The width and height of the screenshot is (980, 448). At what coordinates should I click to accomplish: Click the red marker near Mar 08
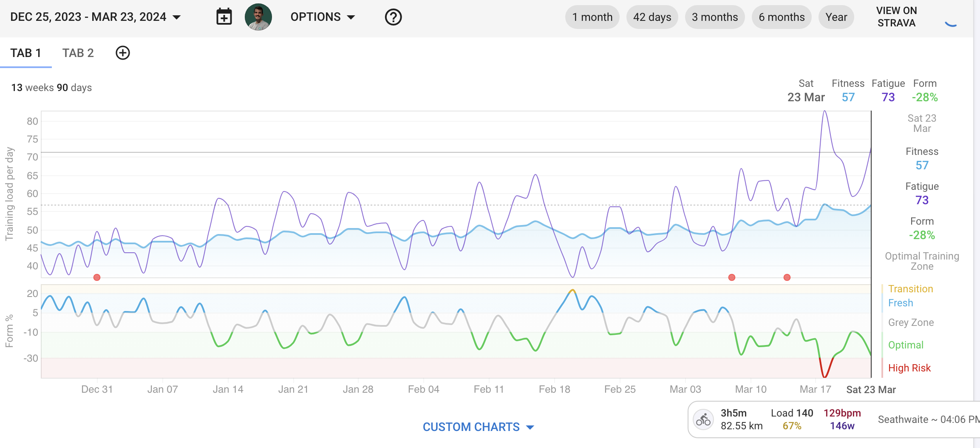coord(731,277)
